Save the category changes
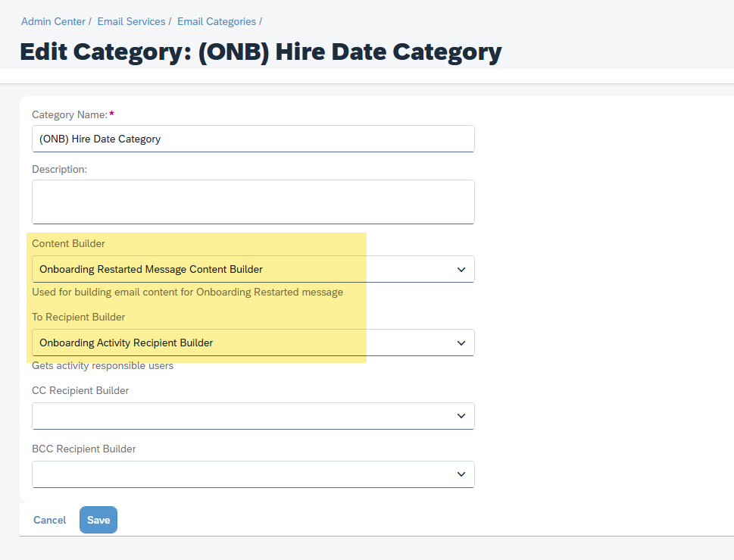This screenshot has height=560, width=734. coord(98,520)
